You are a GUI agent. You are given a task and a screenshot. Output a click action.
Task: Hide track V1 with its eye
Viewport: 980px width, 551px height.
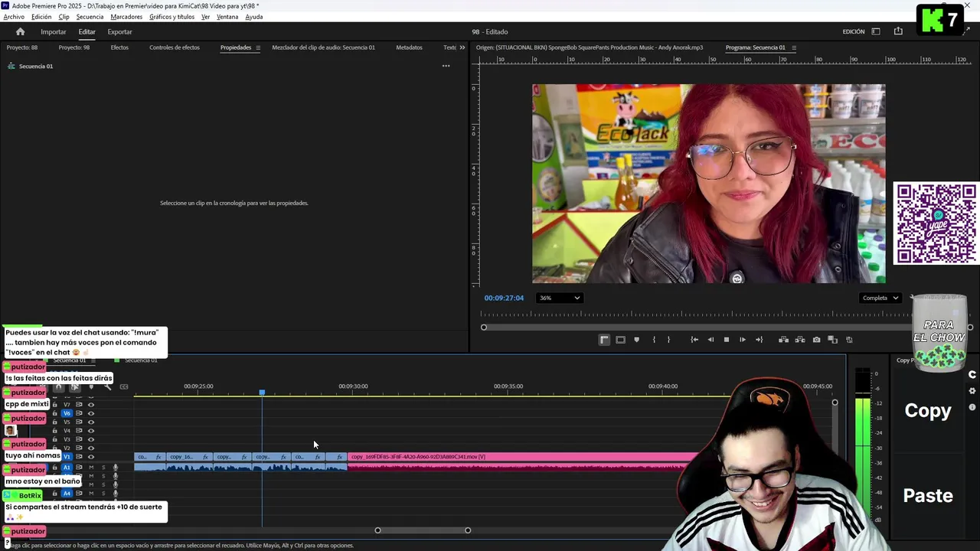click(x=91, y=457)
